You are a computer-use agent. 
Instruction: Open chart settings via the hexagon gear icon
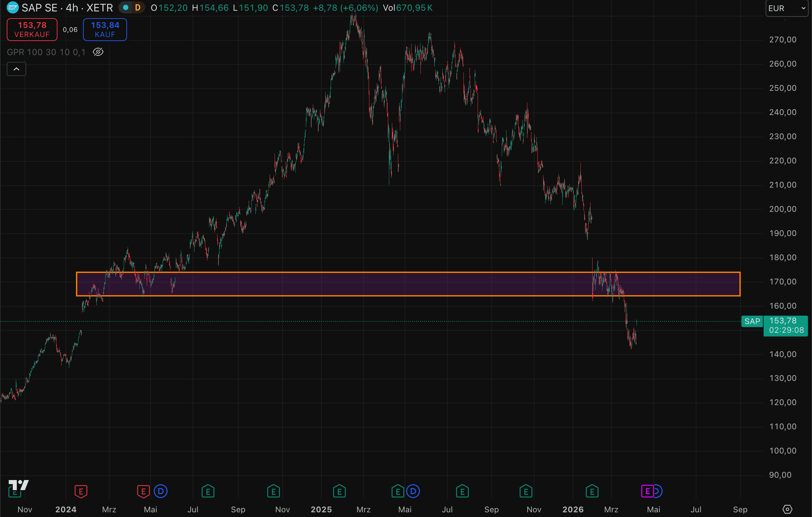coord(787,509)
